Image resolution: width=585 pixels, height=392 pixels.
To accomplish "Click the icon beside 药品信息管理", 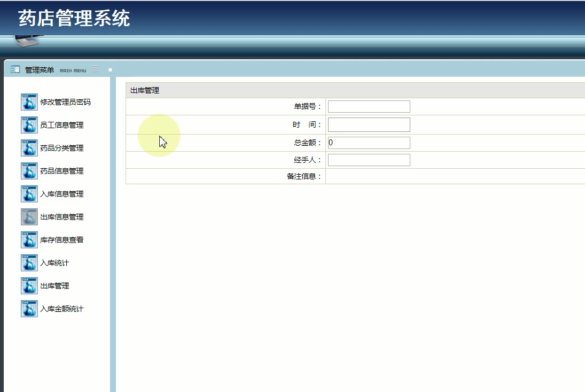I will 29,171.
